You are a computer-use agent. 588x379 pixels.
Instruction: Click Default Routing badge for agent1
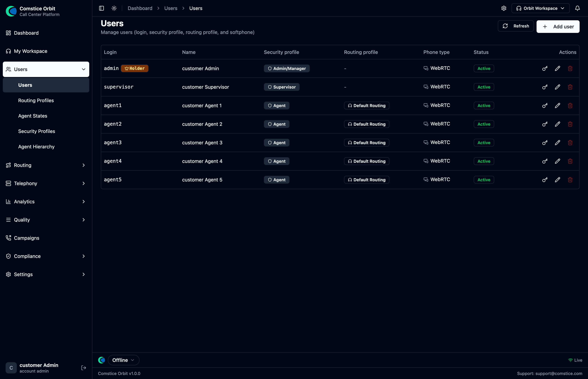click(366, 106)
